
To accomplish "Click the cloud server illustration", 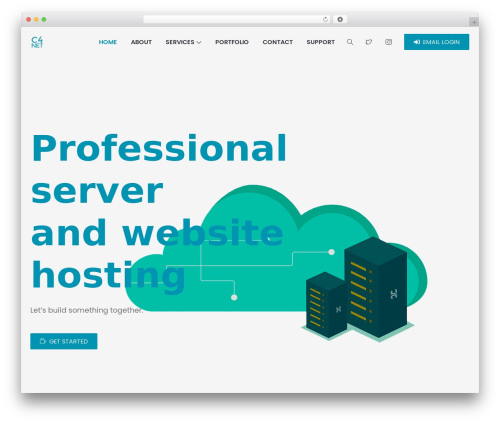I will [x=276, y=263].
